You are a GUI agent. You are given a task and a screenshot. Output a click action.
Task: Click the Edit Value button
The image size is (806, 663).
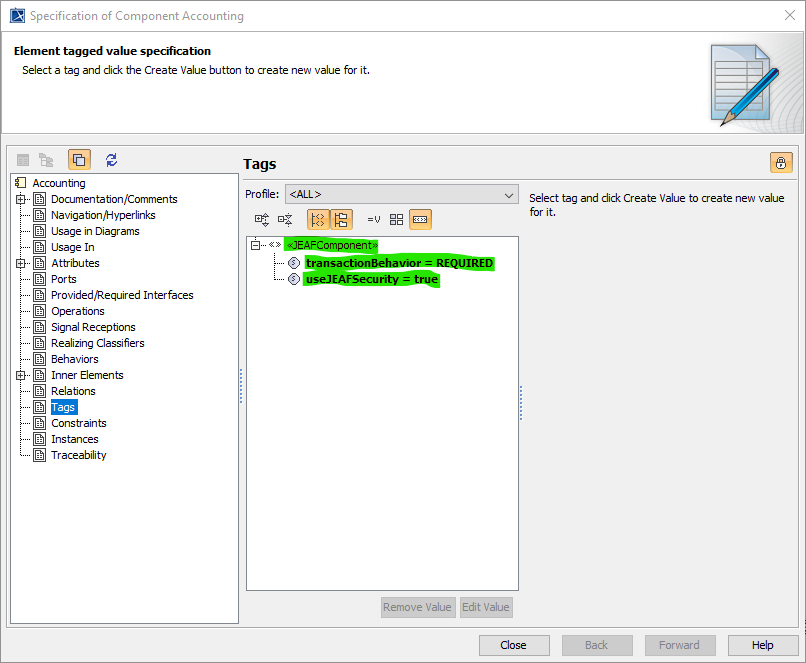pos(486,607)
